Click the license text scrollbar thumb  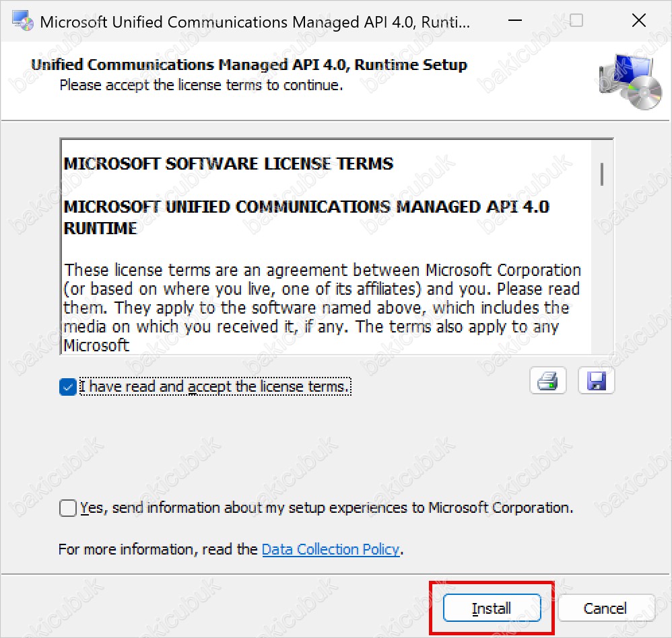point(602,174)
